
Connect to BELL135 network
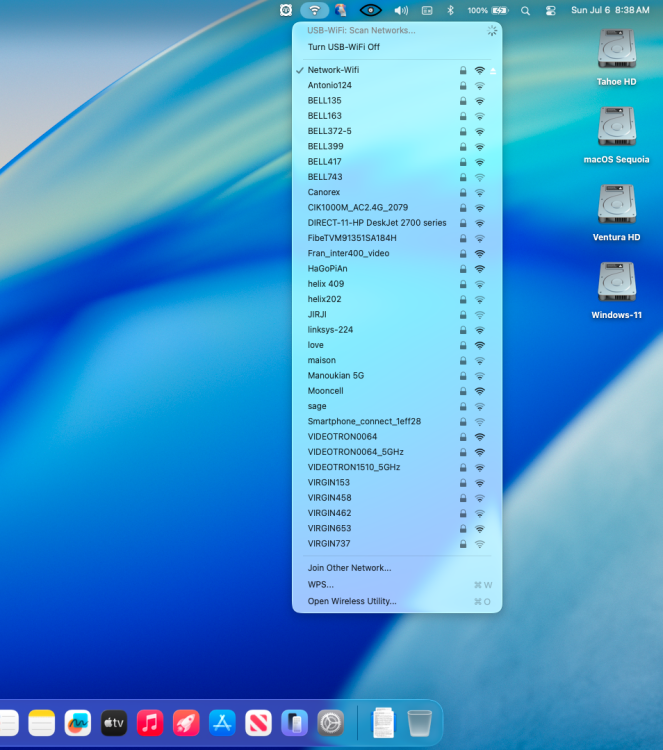click(x=397, y=100)
